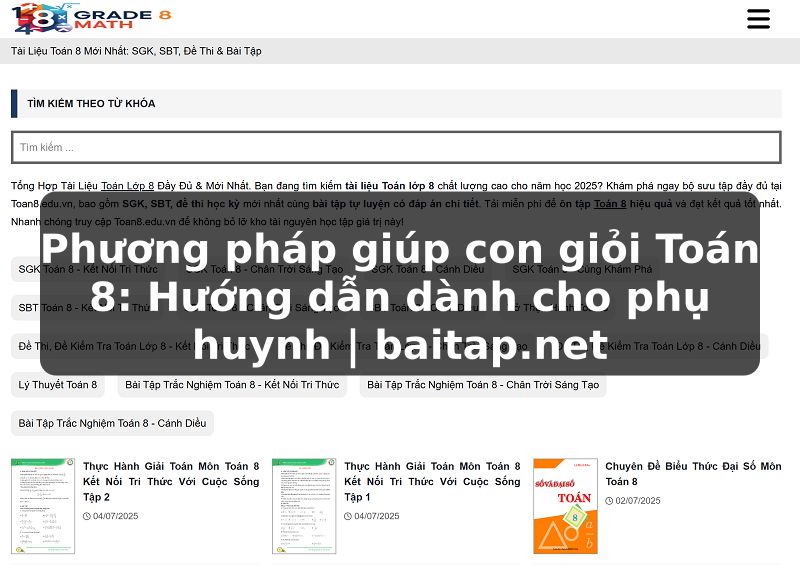
Task: Read Thực Hành Giải Toán Kết Nối Tri Thức Tập 2
Action: (x=171, y=481)
